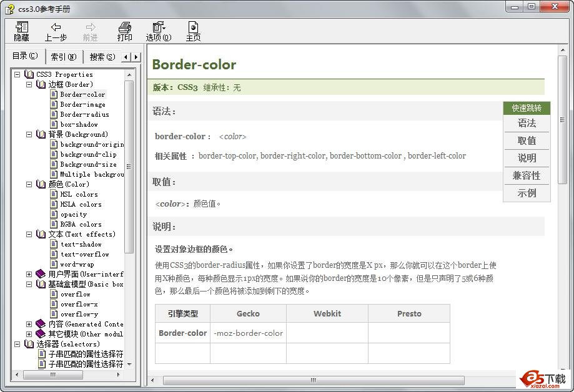Click the 打印 (Print) toolbar icon
The width and height of the screenshot is (574, 392).
pos(125,27)
